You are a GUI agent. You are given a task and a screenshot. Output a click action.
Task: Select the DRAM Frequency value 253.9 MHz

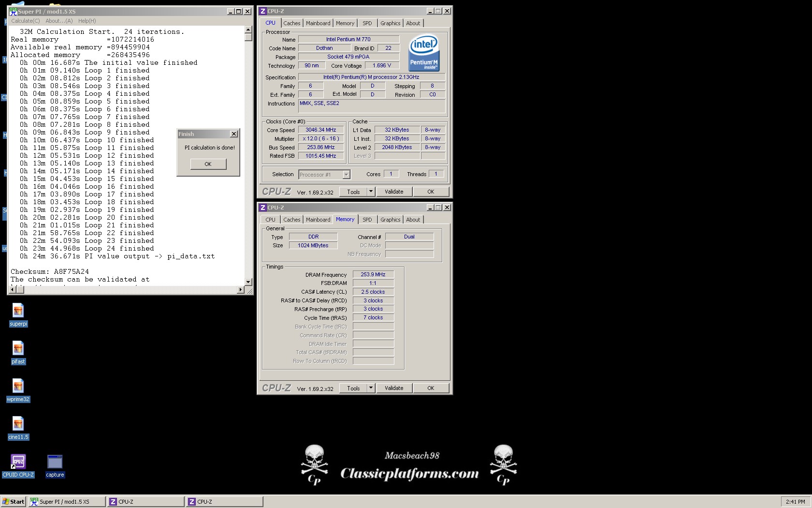click(373, 274)
